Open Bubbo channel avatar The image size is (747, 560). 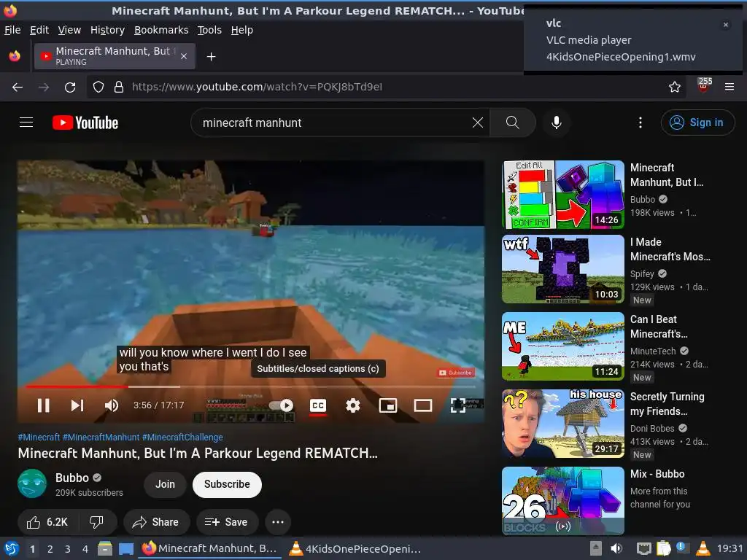click(x=32, y=483)
